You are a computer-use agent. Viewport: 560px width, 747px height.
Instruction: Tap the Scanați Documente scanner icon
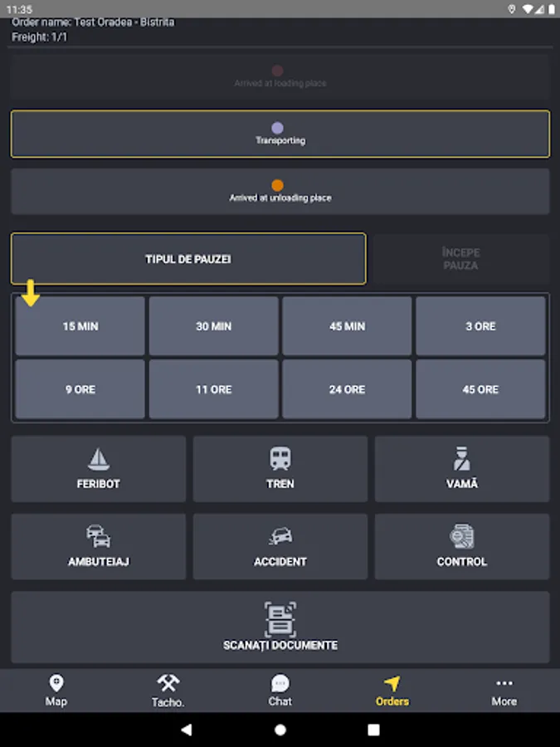280,619
